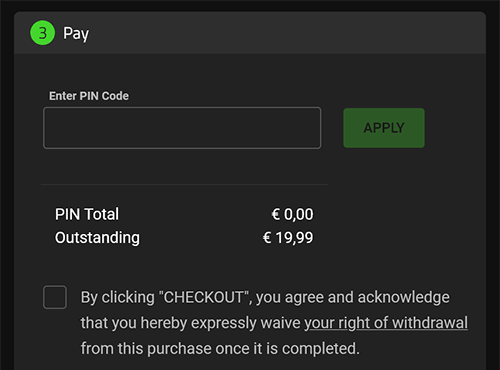Image resolution: width=500 pixels, height=370 pixels.
Task: Select the € 0,00 PIN total amount
Action: coord(292,214)
